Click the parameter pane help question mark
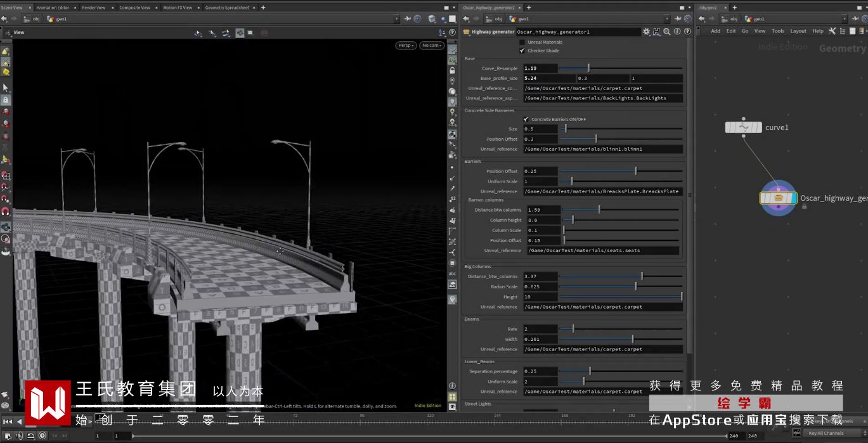The image size is (868, 443). pos(687,32)
